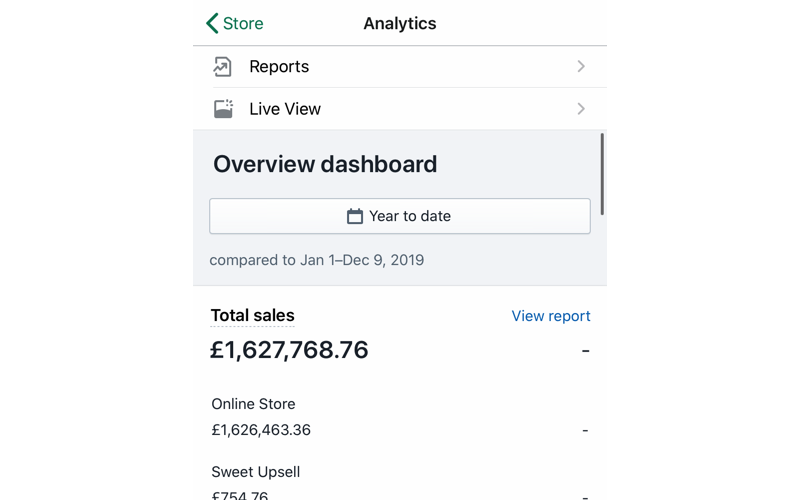Click the Live View icon
This screenshot has height=500, width=800.
pos(224,109)
